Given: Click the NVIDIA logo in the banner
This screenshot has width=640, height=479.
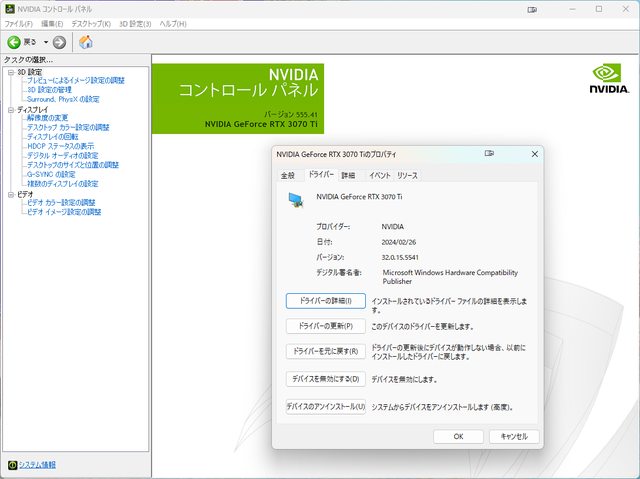Looking at the screenshot, I should pos(609,80).
